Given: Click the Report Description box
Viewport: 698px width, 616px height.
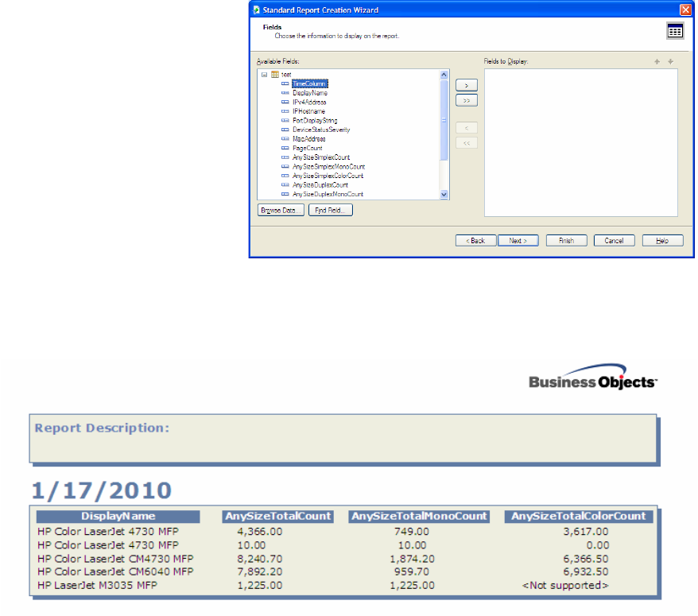Looking at the screenshot, I should coord(343,439).
